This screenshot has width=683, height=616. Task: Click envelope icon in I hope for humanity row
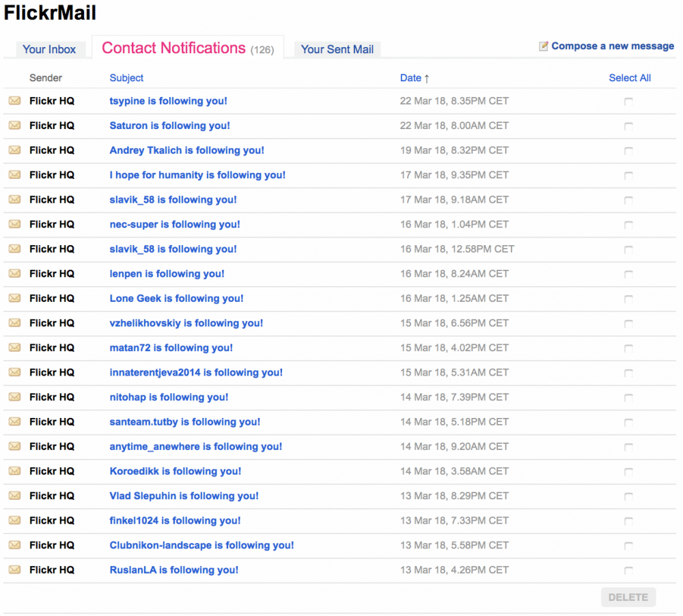pos(14,175)
